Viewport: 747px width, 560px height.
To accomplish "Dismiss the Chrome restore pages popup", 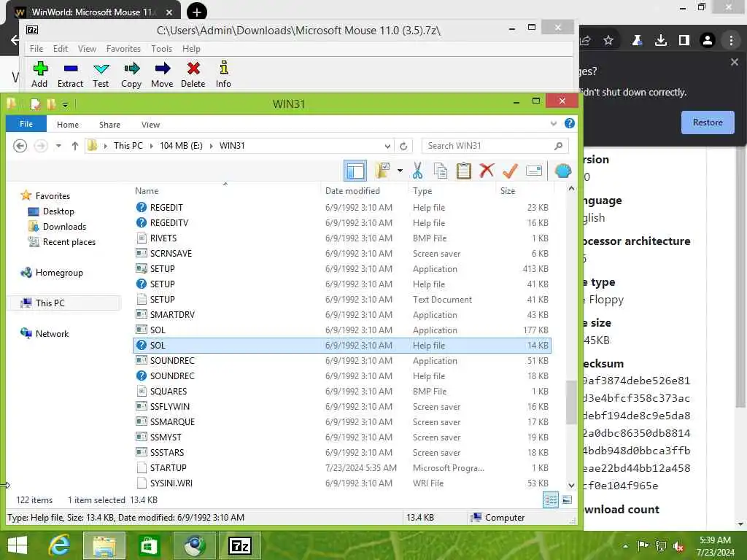I will (734, 62).
